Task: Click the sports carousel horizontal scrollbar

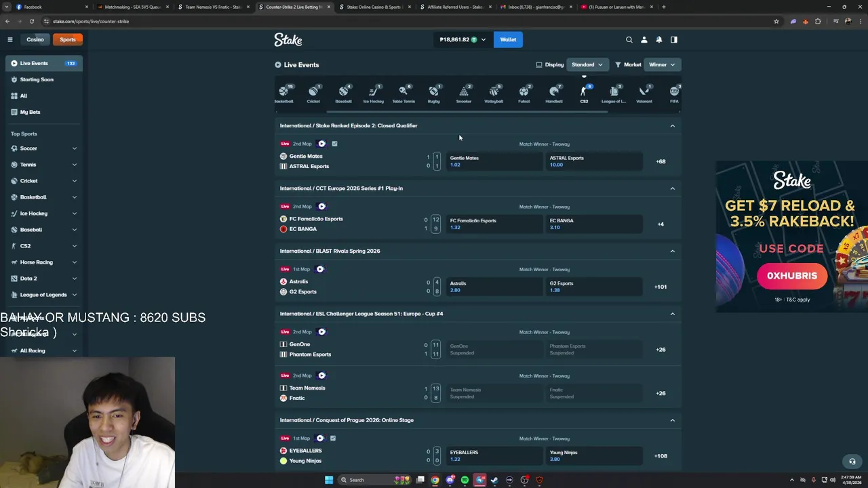Action: (468, 112)
